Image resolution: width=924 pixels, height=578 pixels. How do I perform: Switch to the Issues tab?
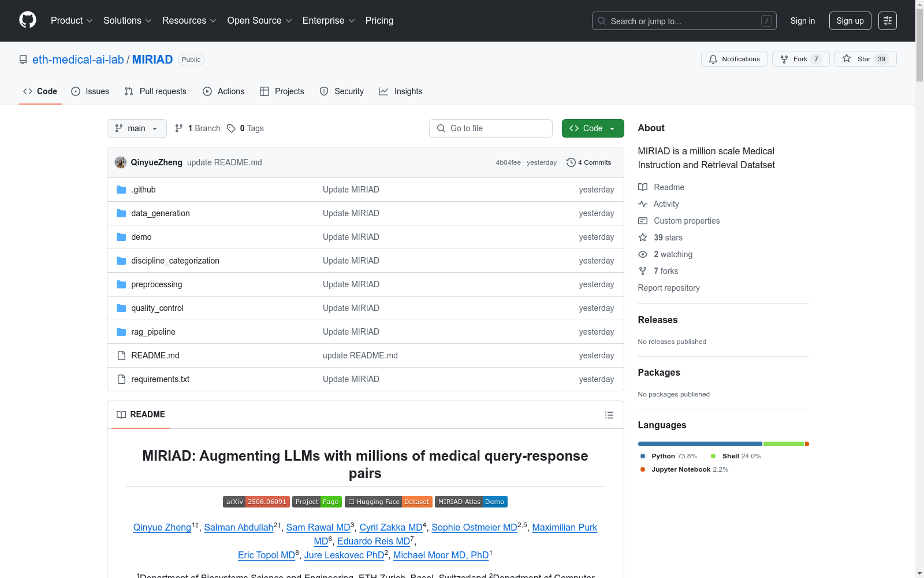(x=90, y=91)
